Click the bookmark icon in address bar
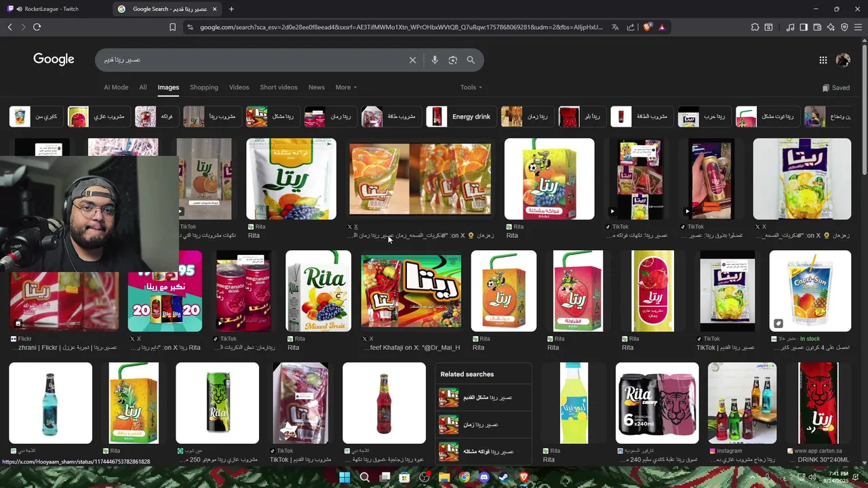This screenshot has height=488, width=868. click(172, 27)
